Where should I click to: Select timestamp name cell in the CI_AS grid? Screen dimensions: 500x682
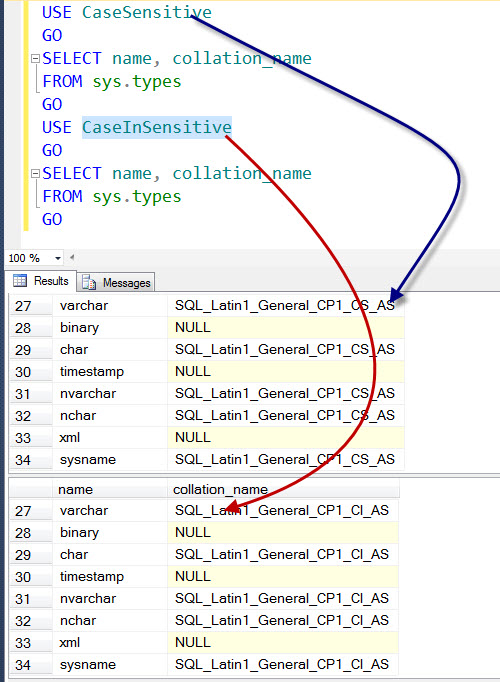pos(110,576)
